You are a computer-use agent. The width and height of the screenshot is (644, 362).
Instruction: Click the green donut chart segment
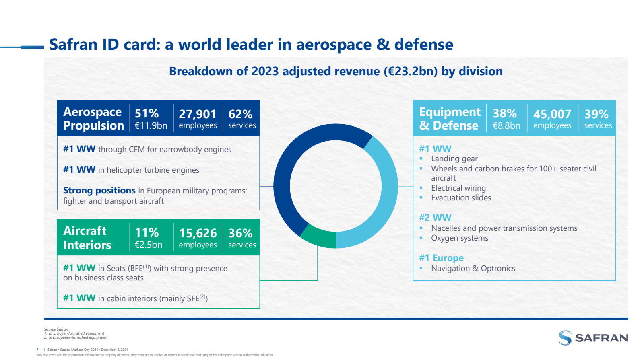pos(320,237)
